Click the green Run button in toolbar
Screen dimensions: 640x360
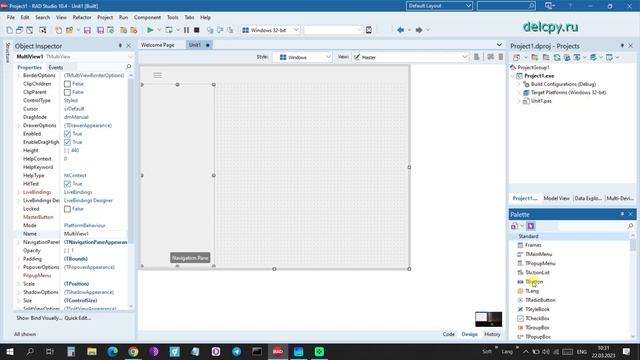[150, 30]
